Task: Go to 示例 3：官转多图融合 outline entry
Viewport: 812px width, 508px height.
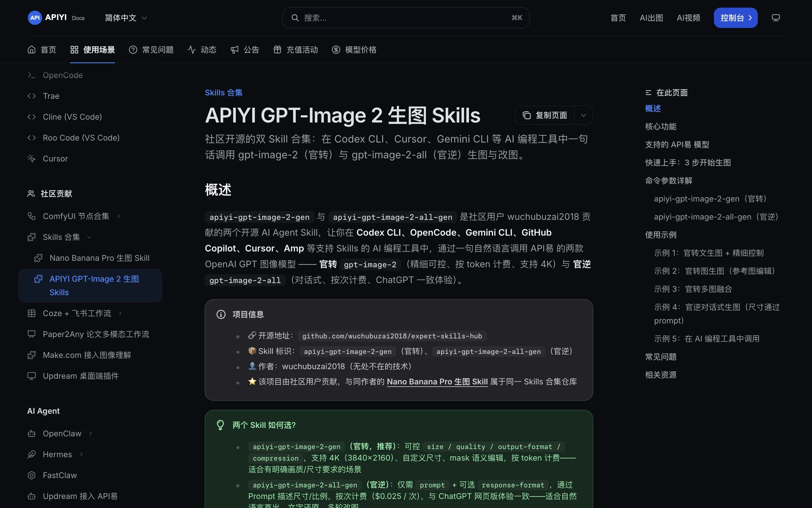Action: 693,289
